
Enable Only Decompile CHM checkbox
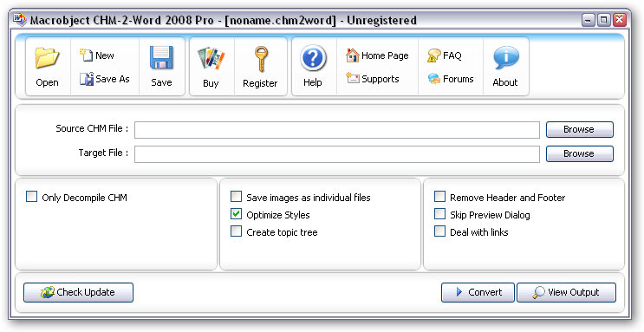[x=31, y=197]
